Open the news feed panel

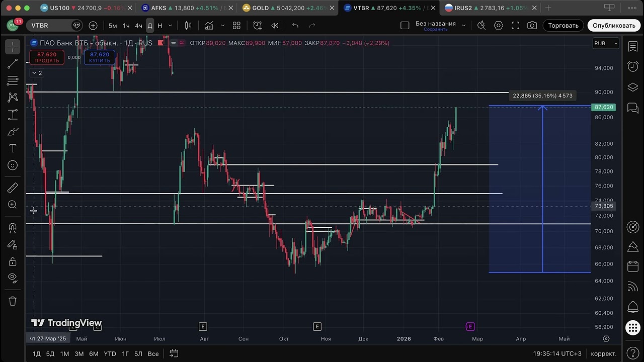coord(633,287)
